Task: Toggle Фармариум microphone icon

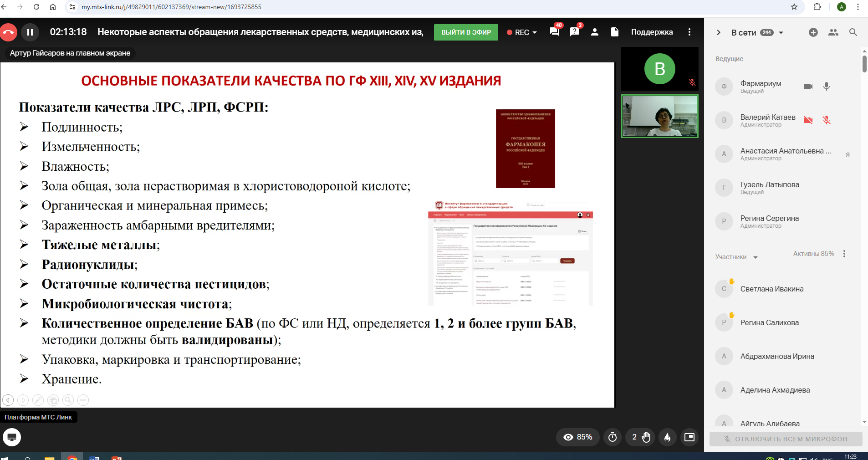Action: 827,87
